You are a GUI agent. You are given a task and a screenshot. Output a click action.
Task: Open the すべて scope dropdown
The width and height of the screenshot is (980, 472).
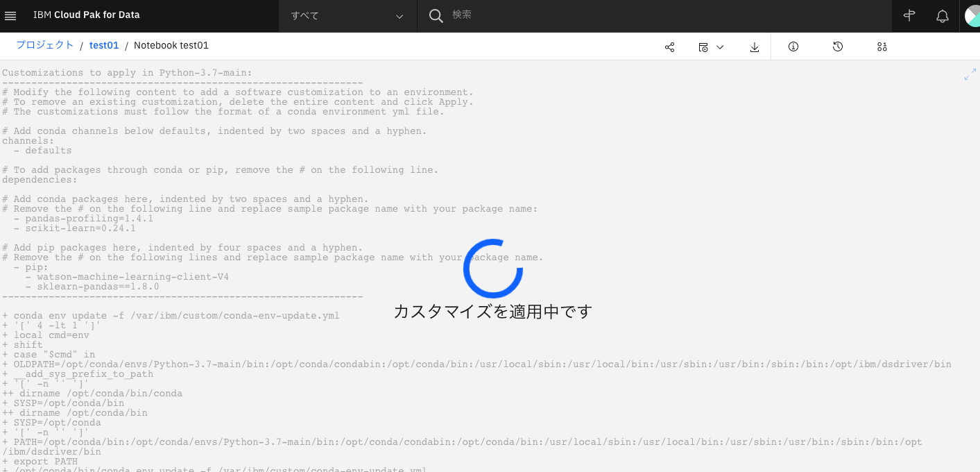point(347,15)
